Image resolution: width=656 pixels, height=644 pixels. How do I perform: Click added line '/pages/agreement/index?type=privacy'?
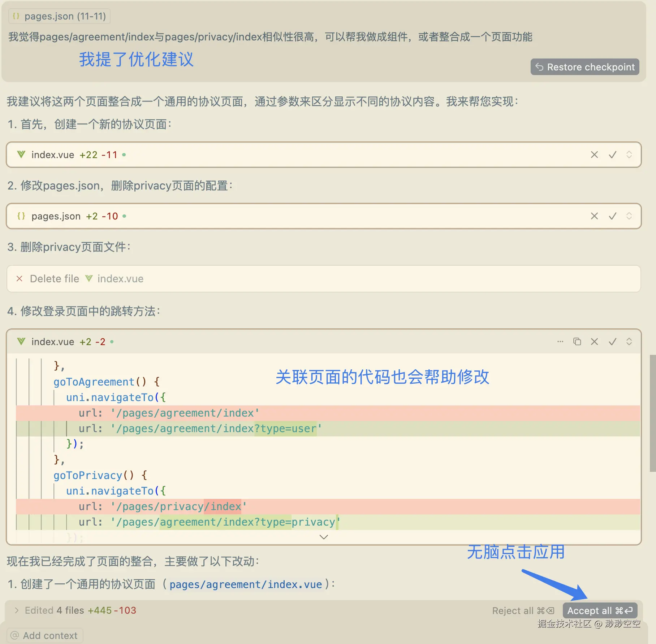click(x=328, y=522)
